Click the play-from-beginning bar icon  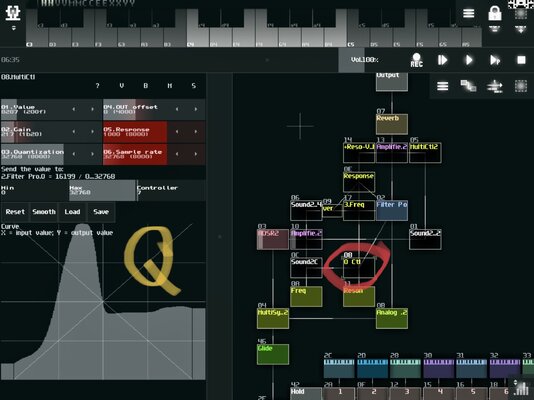442,60
